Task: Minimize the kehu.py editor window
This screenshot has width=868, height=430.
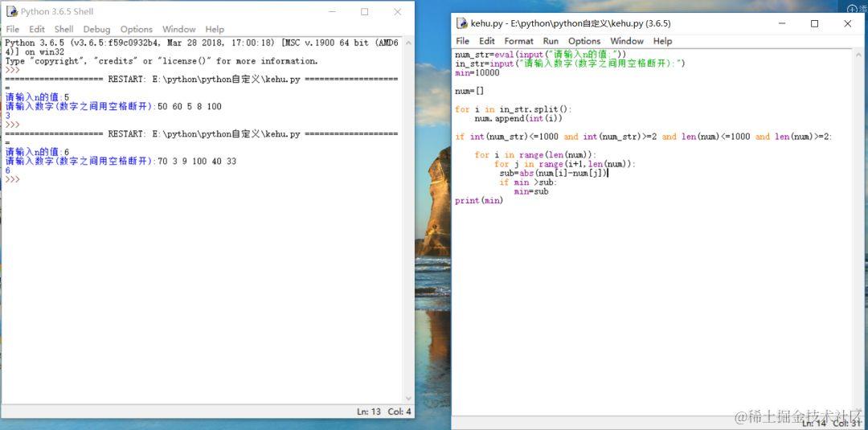Action: [x=782, y=23]
